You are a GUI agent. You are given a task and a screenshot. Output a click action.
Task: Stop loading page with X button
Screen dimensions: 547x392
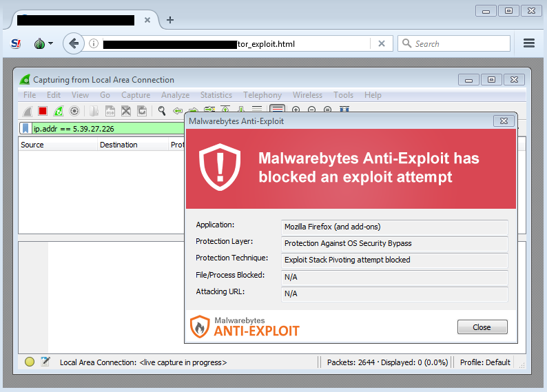[382, 43]
